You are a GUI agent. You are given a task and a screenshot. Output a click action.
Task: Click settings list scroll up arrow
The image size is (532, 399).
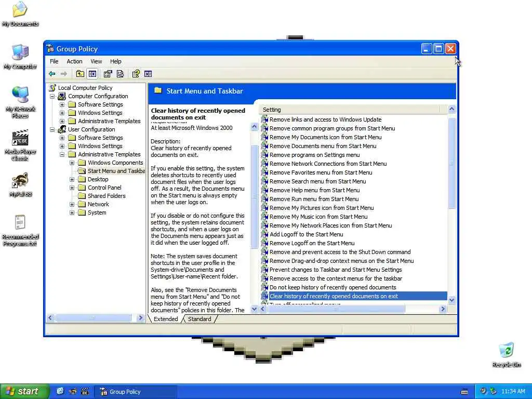[x=451, y=109]
